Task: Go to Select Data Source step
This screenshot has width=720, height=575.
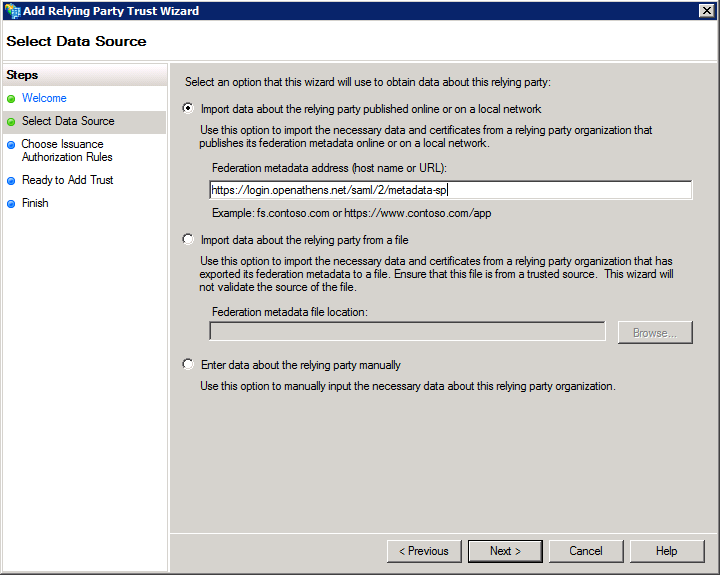Action: pos(68,121)
